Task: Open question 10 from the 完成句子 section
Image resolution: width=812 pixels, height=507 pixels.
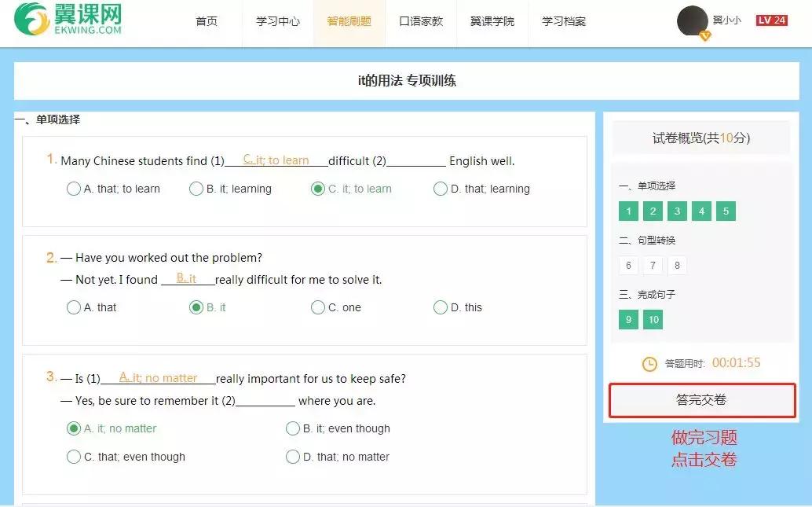Action: click(x=653, y=320)
